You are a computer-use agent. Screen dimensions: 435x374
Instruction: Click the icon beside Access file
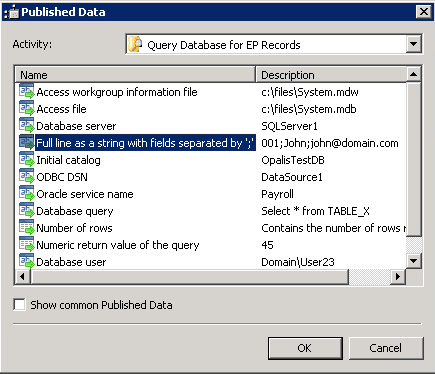pos(27,109)
